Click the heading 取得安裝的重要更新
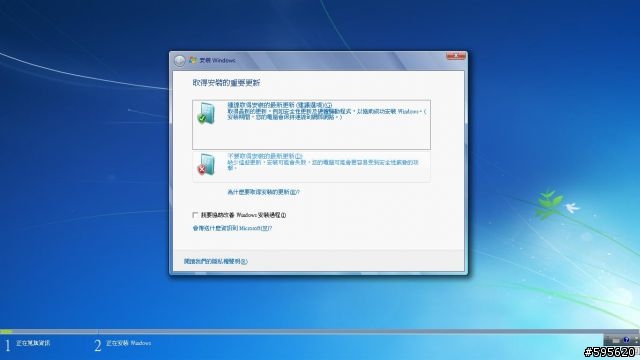Screen dimensions: 640x360 click(x=226, y=83)
